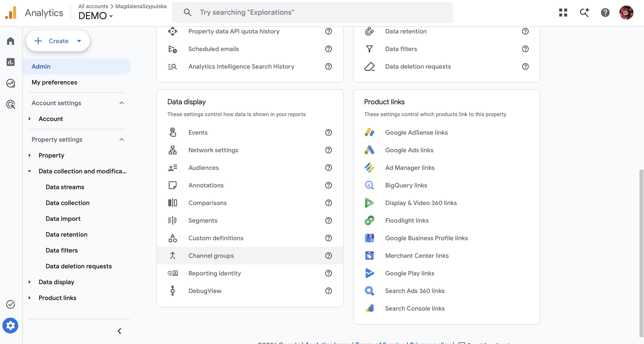644x344 pixels.
Task: Click the DebugView bug icon
Action: 172,291
